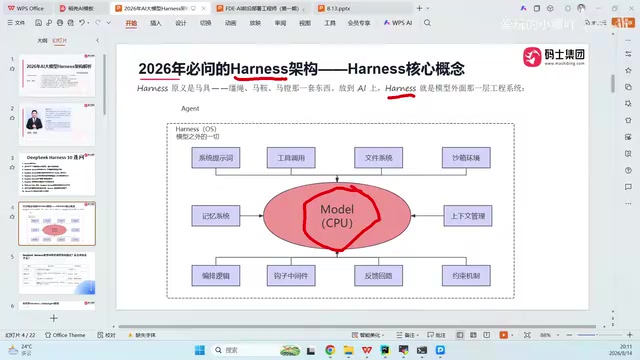The height and width of the screenshot is (360, 640).
Task: Click the Save icon in quick access toolbar
Action: pos(38,23)
